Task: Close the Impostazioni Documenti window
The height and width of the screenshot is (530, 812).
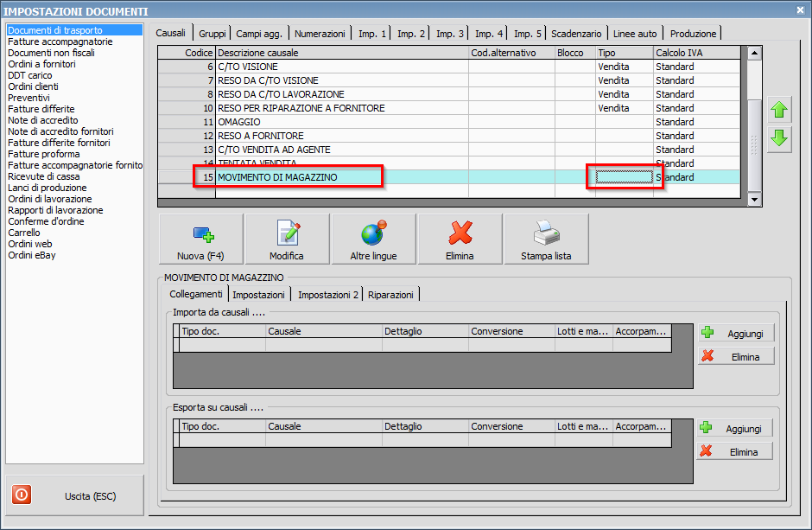Action: coord(800,10)
